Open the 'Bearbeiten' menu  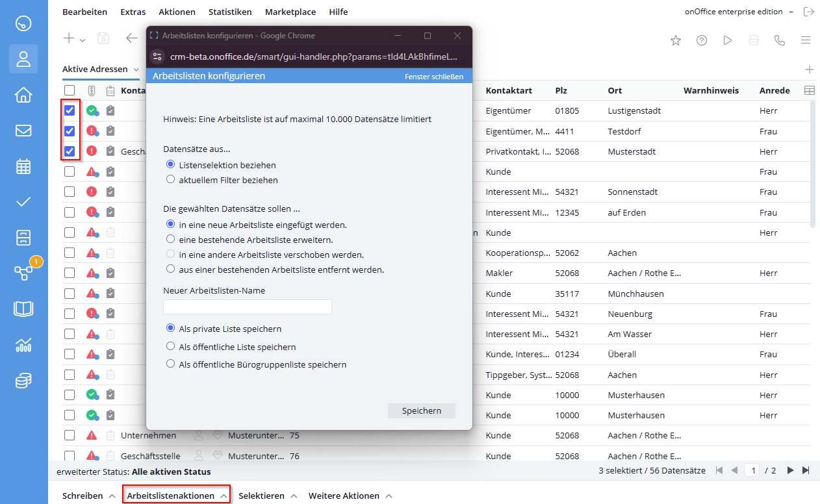tap(85, 12)
